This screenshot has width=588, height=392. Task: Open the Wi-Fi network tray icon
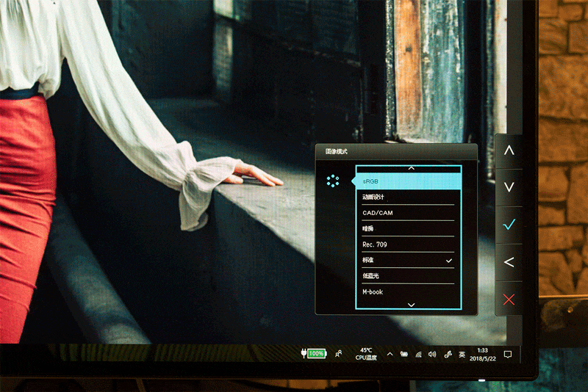pyautogui.click(x=418, y=354)
